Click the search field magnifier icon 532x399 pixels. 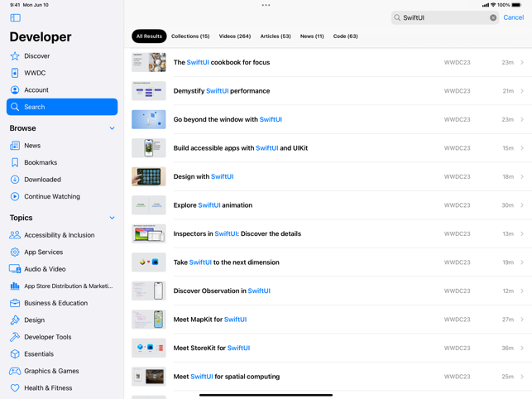coord(397,17)
